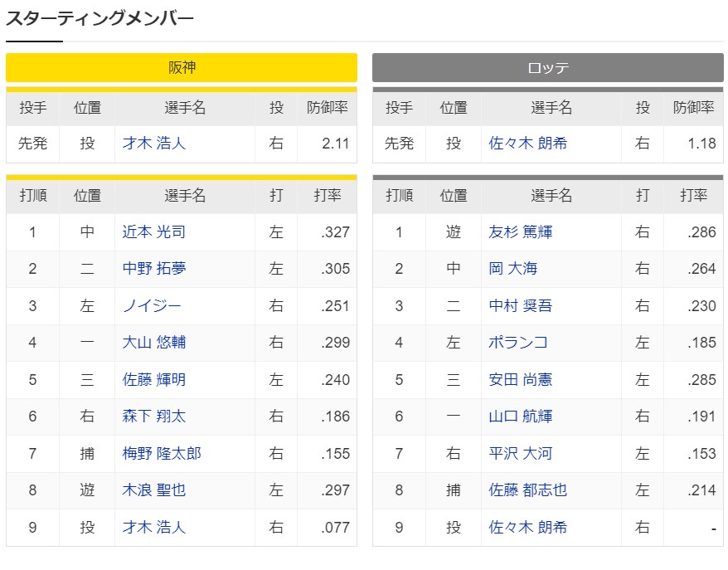Click position 中 in 近本 光司 row
This screenshot has width=728, height=570.
[87, 231]
